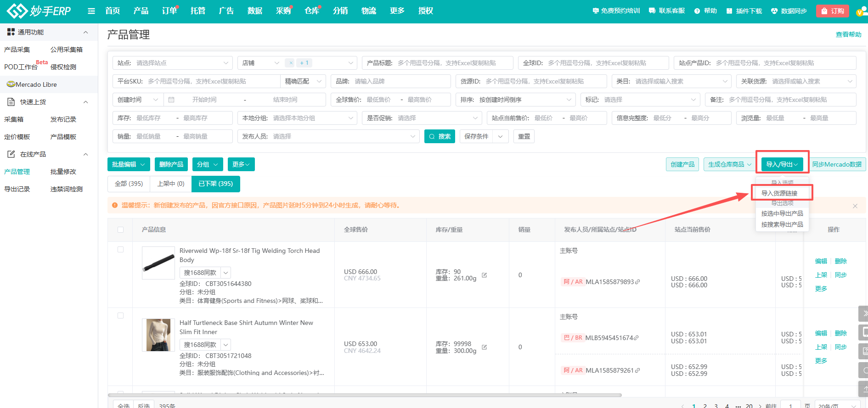Click the 查看帮助 link

tap(848, 34)
